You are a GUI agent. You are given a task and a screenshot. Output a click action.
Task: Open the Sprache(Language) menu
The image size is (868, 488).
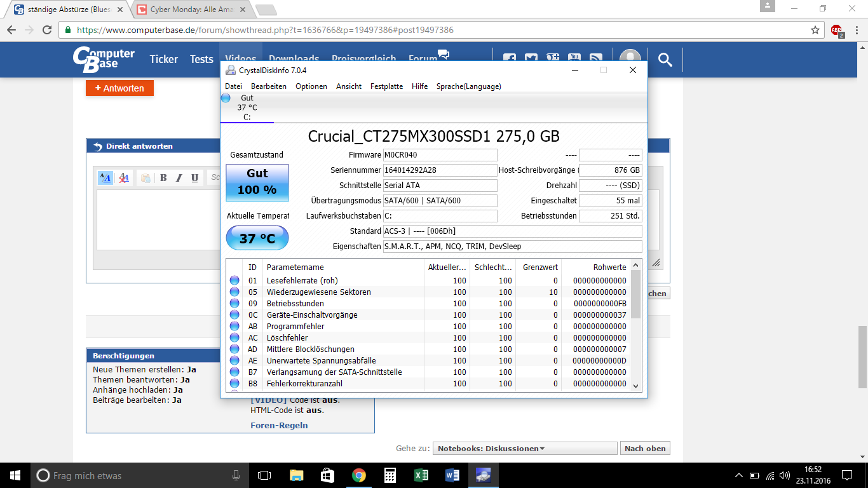468,86
